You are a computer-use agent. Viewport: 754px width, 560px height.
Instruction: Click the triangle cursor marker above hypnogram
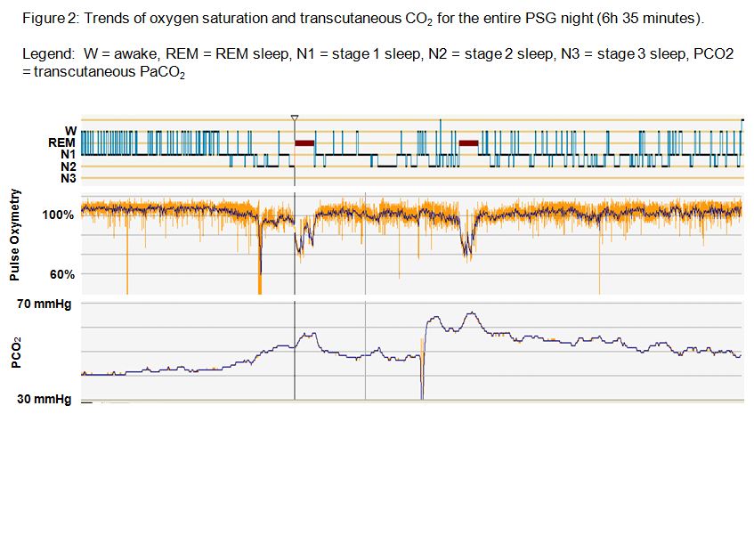295,118
